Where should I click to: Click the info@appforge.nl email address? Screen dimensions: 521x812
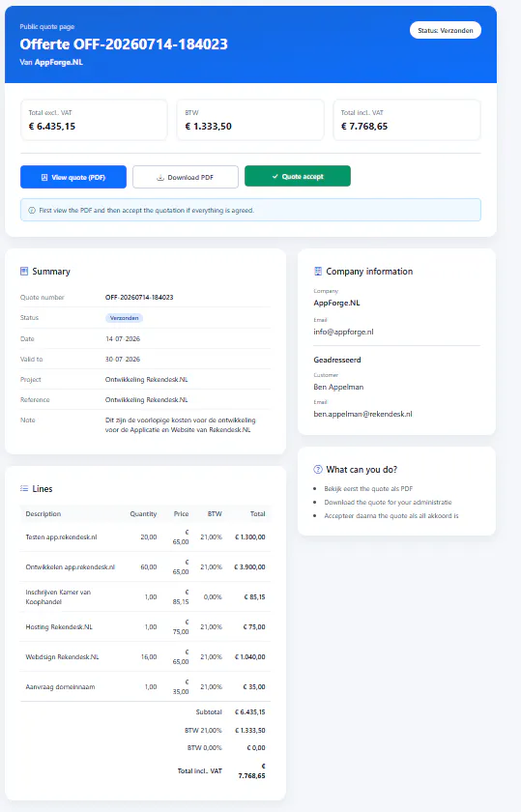(343, 332)
